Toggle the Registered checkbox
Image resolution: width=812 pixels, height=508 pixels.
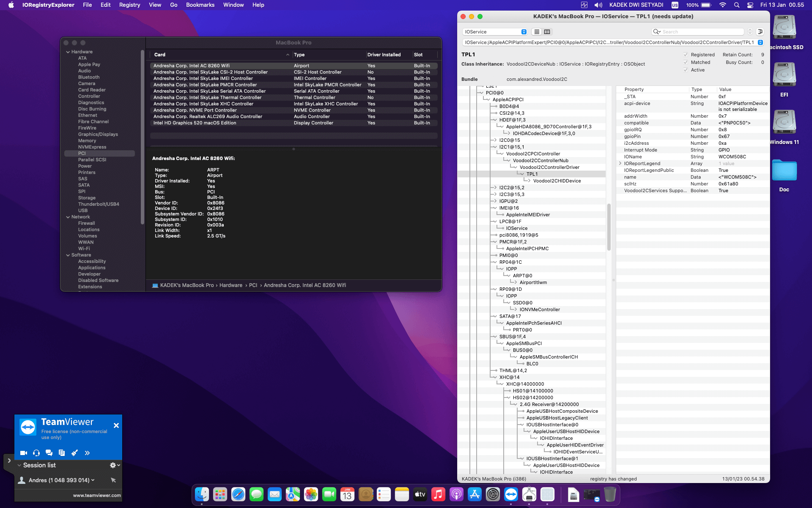(686, 55)
